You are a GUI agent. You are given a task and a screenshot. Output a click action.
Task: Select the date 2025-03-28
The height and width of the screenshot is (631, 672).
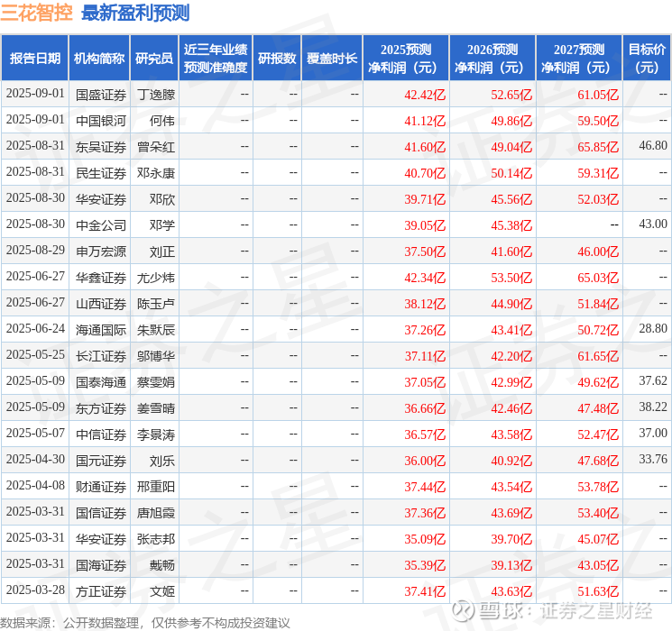(35, 590)
